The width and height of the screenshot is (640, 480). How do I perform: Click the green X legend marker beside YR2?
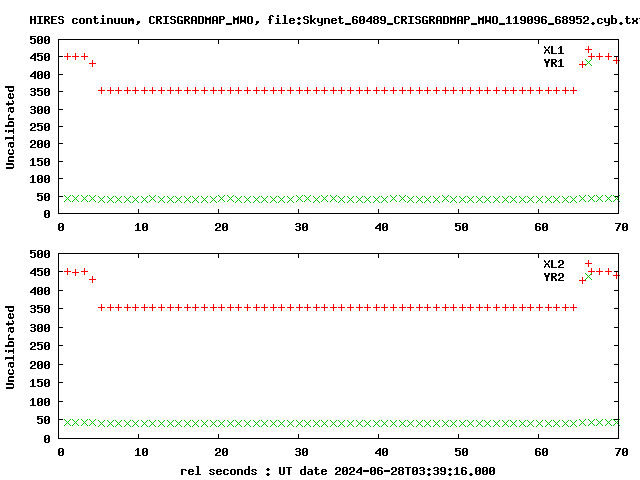(588, 276)
